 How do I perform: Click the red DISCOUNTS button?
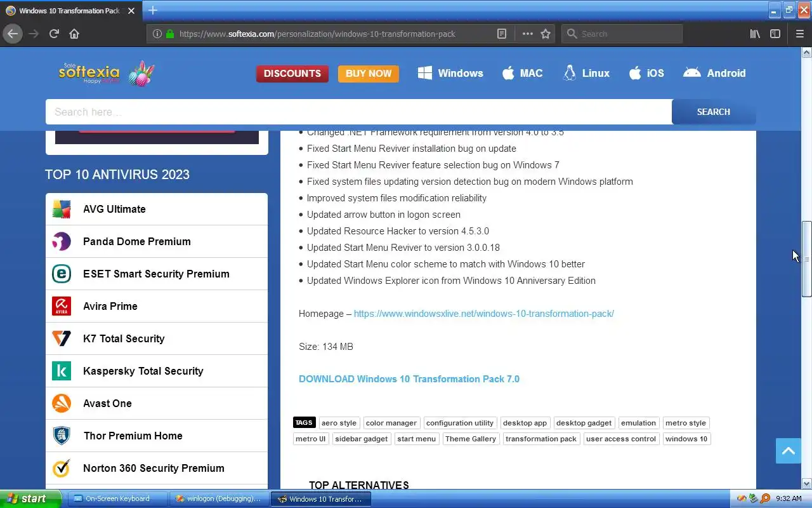[x=292, y=74]
